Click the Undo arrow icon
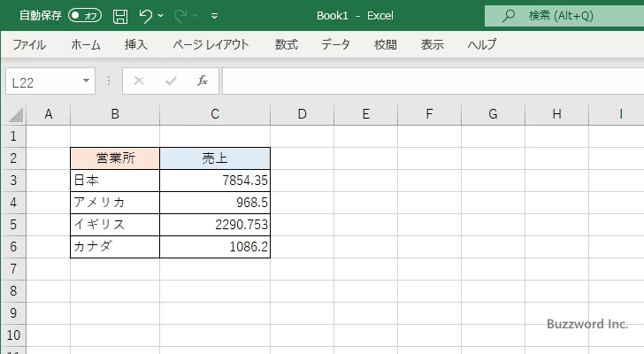The image size is (644, 354). (145, 16)
